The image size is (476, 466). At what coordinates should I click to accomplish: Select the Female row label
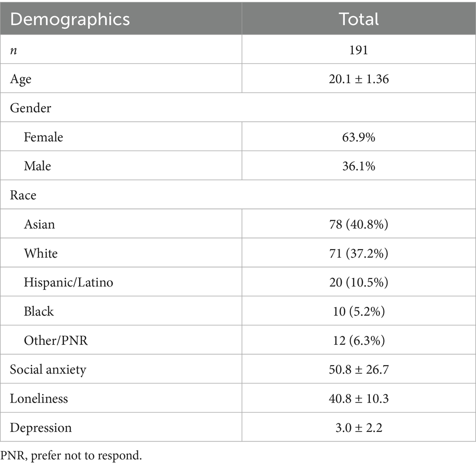click(x=44, y=137)
